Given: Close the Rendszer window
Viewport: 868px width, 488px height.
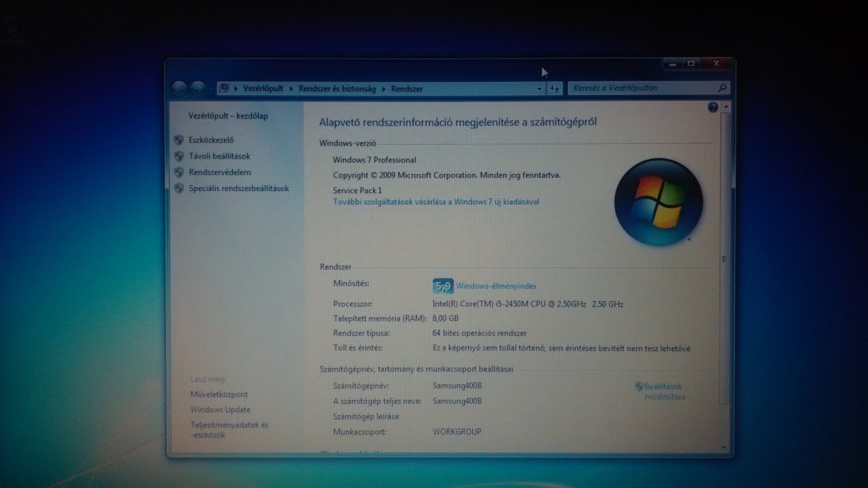Looking at the screenshot, I should point(716,64).
